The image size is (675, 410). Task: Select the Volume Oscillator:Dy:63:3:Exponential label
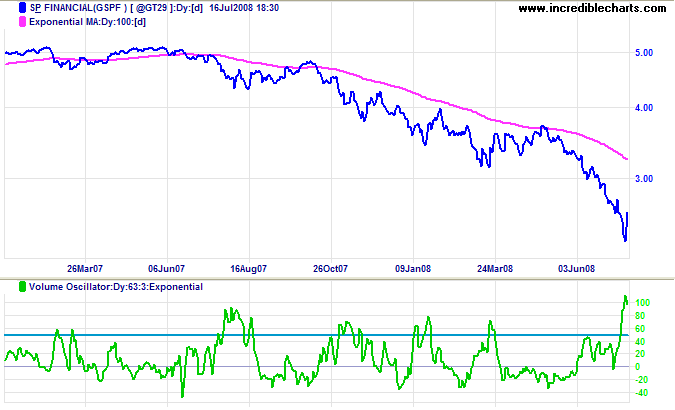pos(116,287)
